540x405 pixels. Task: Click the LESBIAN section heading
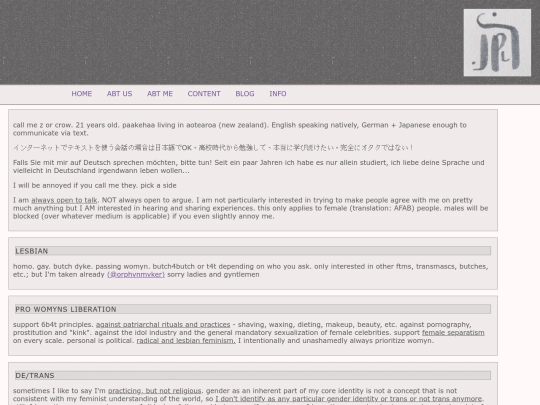253,251
